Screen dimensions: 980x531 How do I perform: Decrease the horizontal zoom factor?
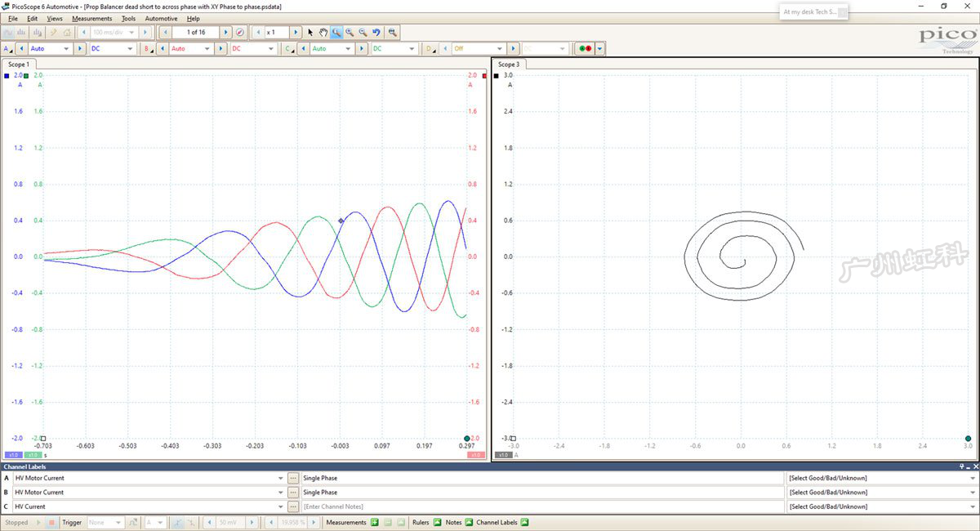coord(259,33)
